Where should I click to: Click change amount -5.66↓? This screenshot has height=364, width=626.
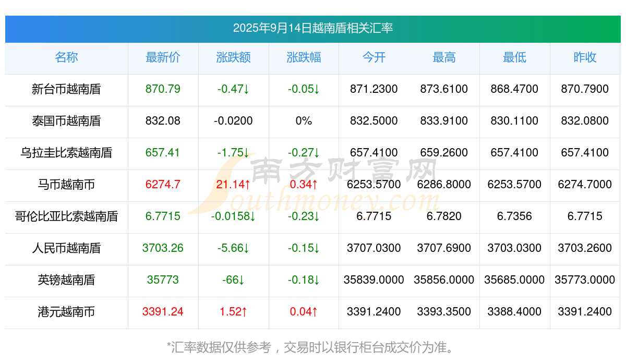click(233, 248)
